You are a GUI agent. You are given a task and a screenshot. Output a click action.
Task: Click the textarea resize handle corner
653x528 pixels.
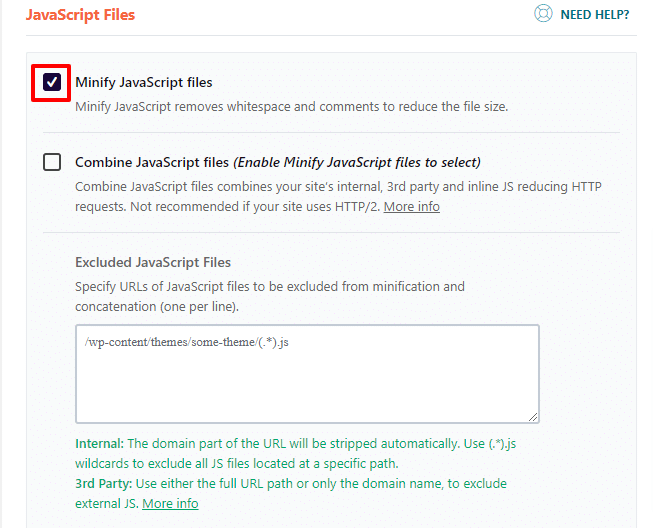coord(533,417)
